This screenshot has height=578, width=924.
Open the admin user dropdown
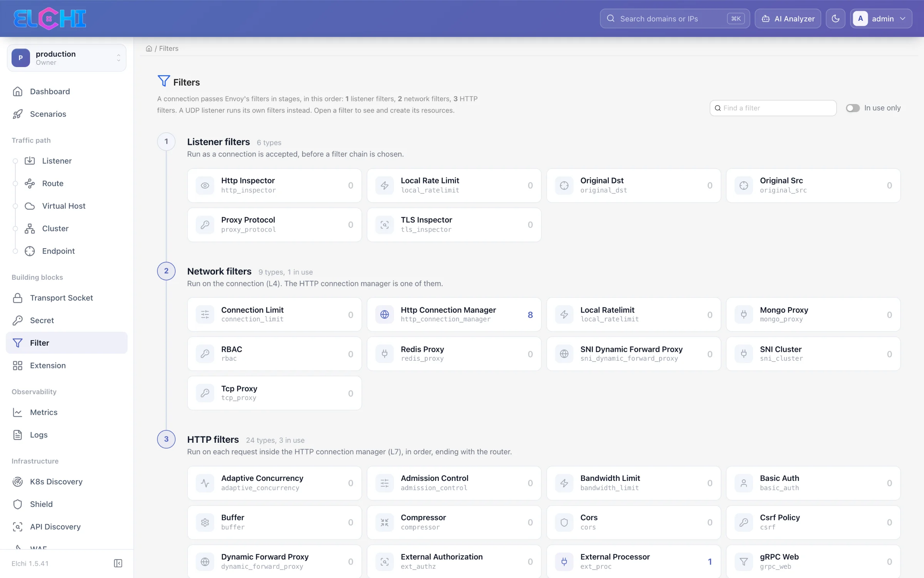881,18
